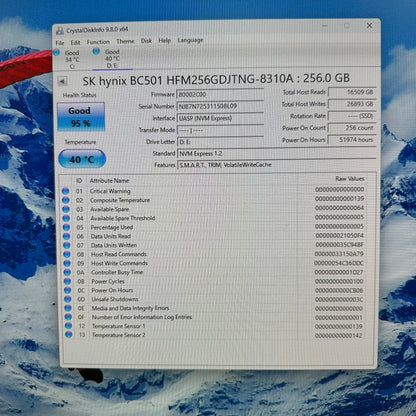Screen dimensions: 416x416
Task: Click the Total Host Writes 26893 GB value
Action: click(x=352, y=104)
